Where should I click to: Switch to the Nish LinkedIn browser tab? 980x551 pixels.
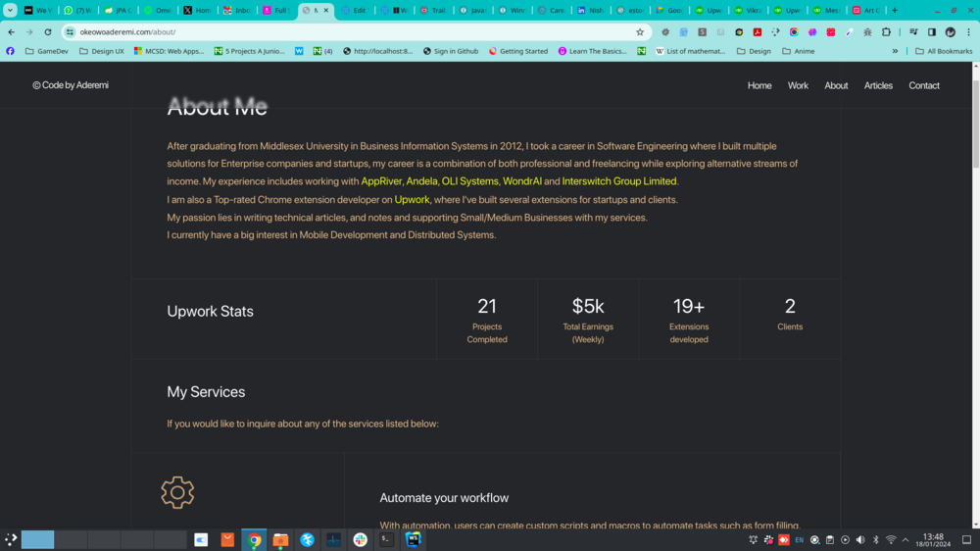coord(591,10)
